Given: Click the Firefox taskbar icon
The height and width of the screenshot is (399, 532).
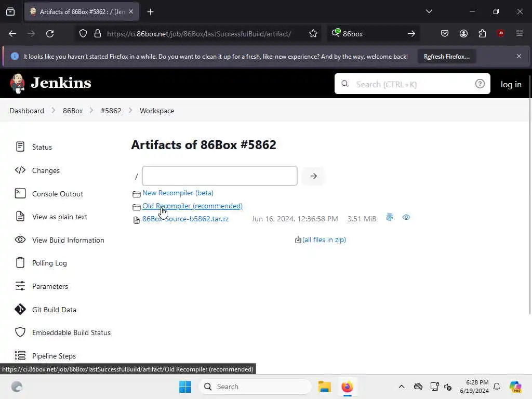Looking at the screenshot, I should tap(347, 387).
